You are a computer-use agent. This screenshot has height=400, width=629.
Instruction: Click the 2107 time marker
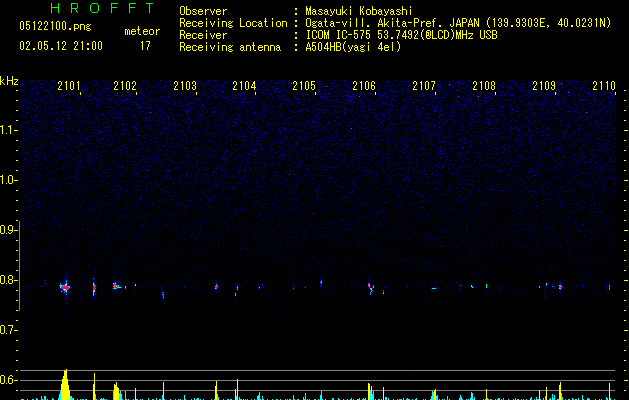[x=424, y=85]
